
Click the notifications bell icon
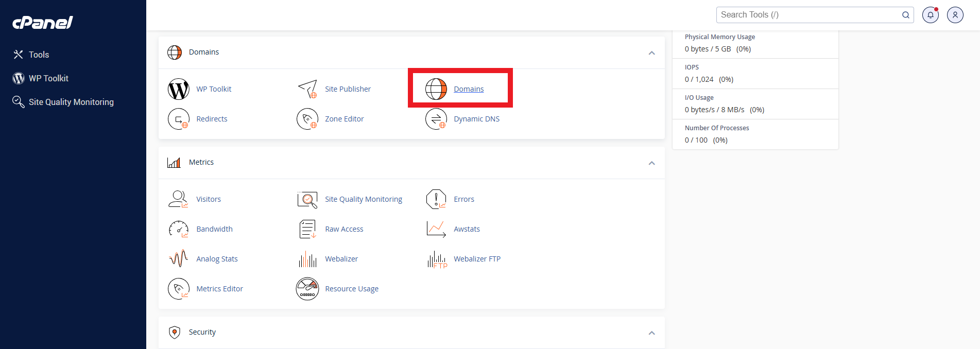930,15
